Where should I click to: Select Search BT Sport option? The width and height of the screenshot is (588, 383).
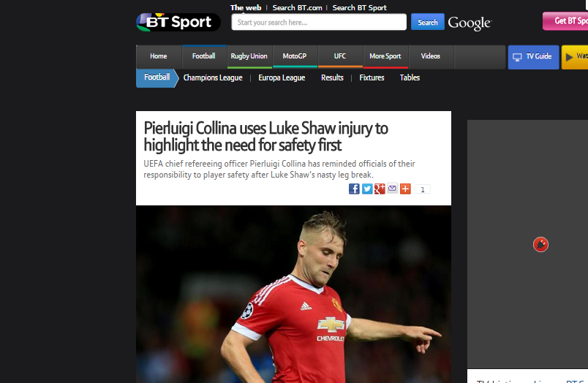coord(359,7)
